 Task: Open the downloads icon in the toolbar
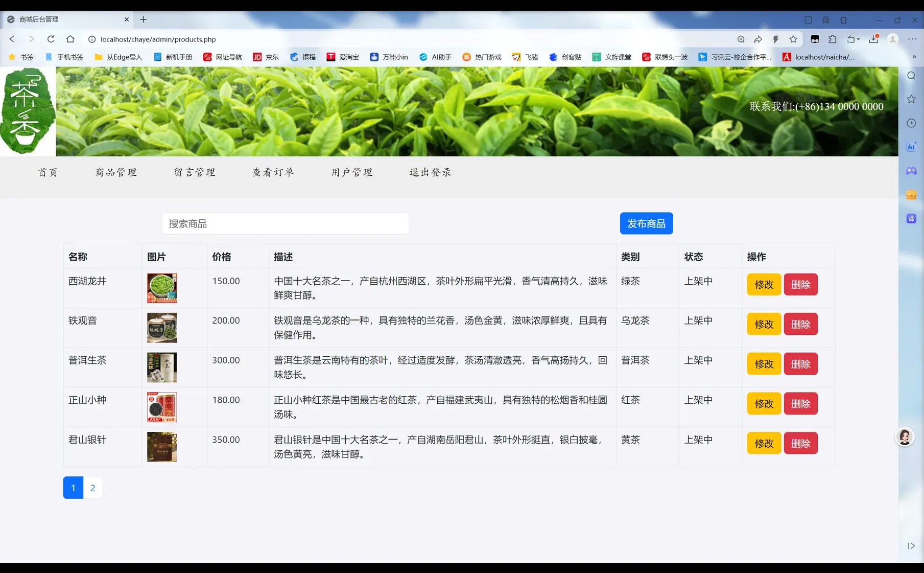coord(872,39)
